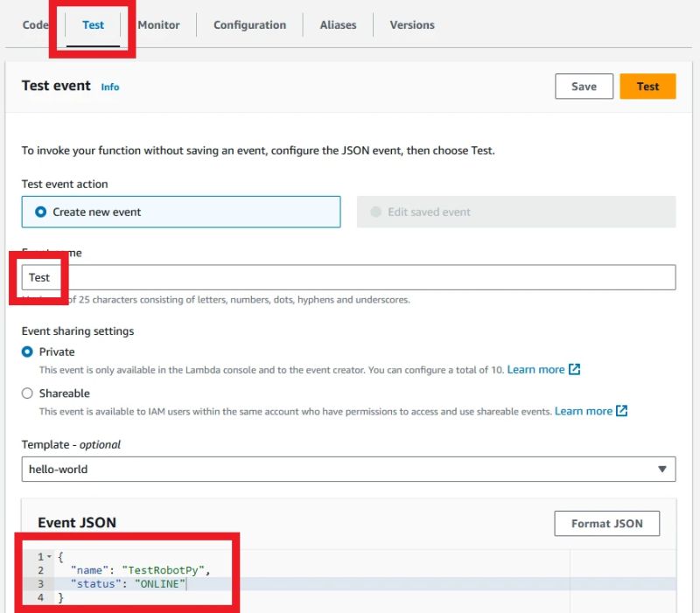This screenshot has height=613, width=700.
Task: Open the Info link beside Test event
Action: [110, 87]
